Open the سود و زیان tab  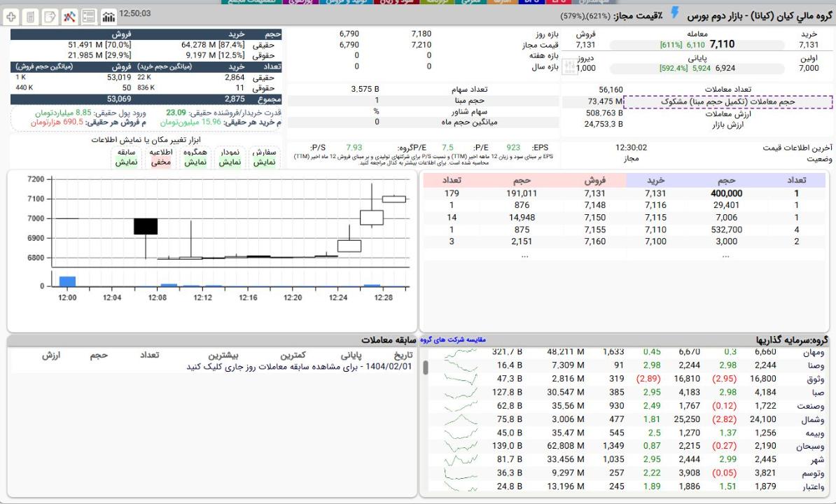pyautogui.click(x=396, y=2)
